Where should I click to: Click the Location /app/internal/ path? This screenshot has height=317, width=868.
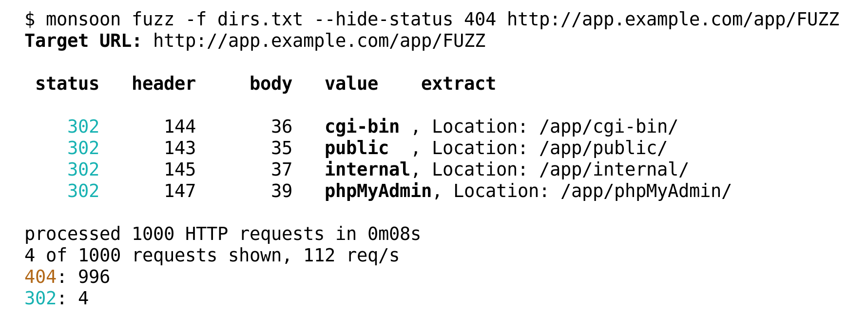click(560, 170)
